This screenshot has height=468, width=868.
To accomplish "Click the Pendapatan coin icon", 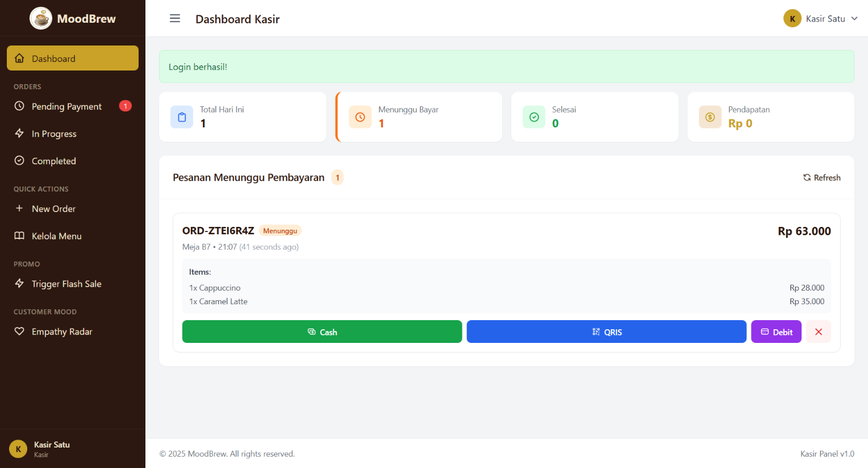I will (710, 117).
